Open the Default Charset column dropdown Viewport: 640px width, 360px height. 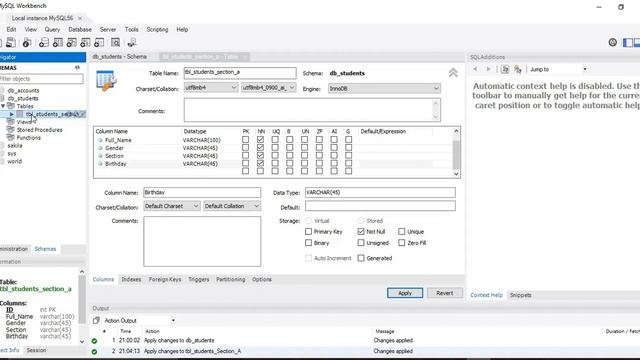pos(171,206)
